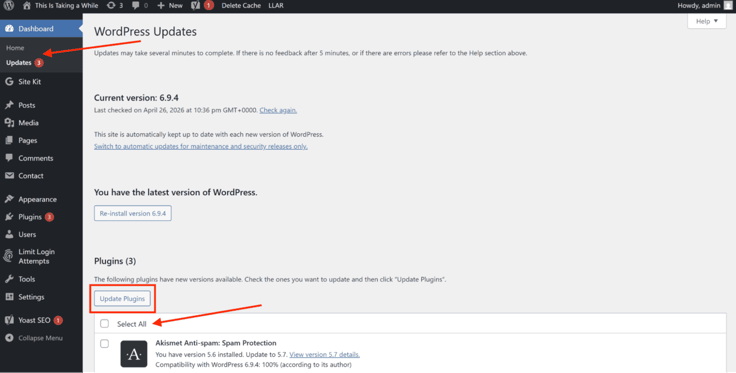Screen dimensions: 736x373
Task: Click the Tools wrench icon
Action: click(x=9, y=279)
